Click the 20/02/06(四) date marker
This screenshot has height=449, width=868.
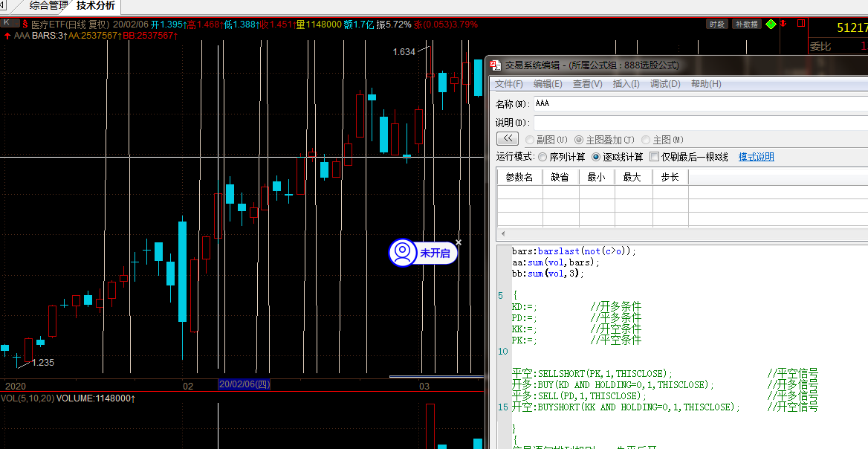coord(244,384)
